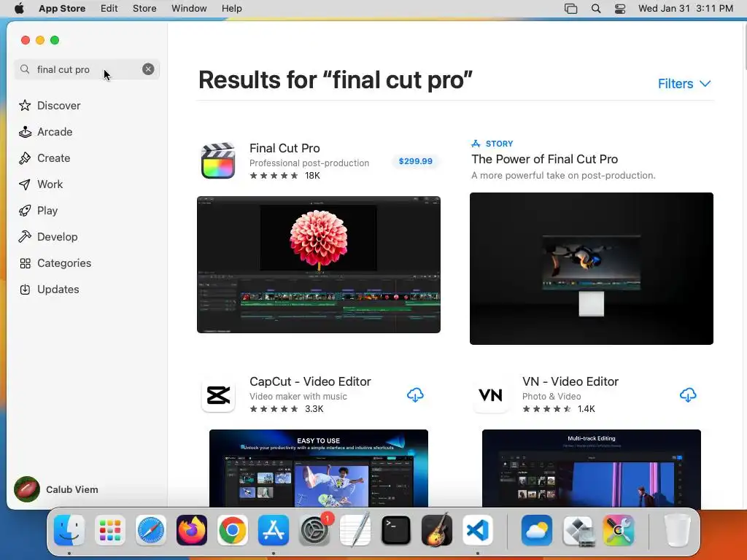Click the Stage Manager menu bar icon

coord(570,9)
